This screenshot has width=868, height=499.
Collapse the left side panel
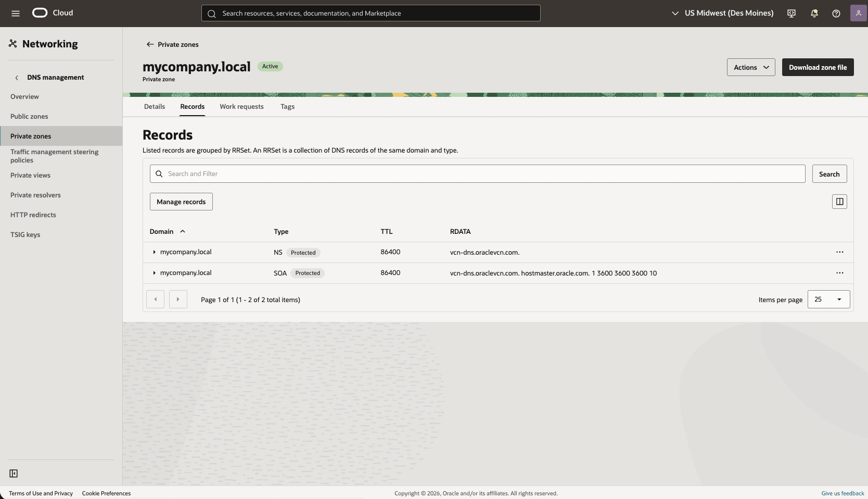click(14, 473)
